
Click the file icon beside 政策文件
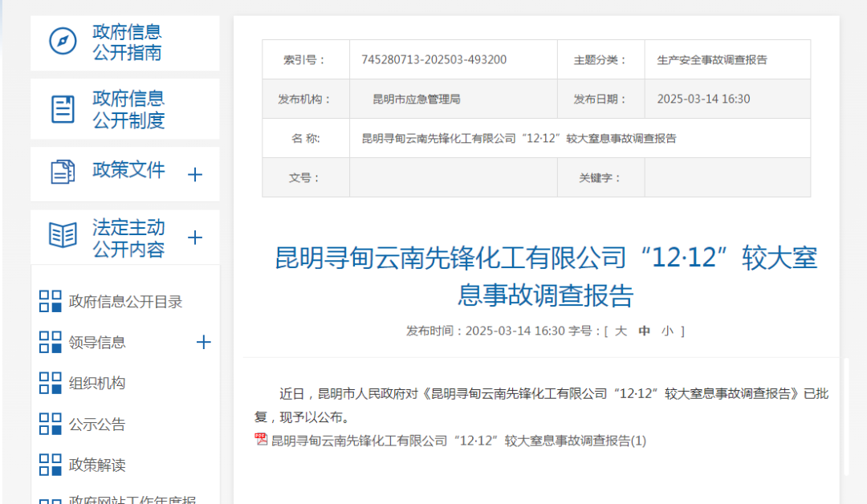coord(63,172)
